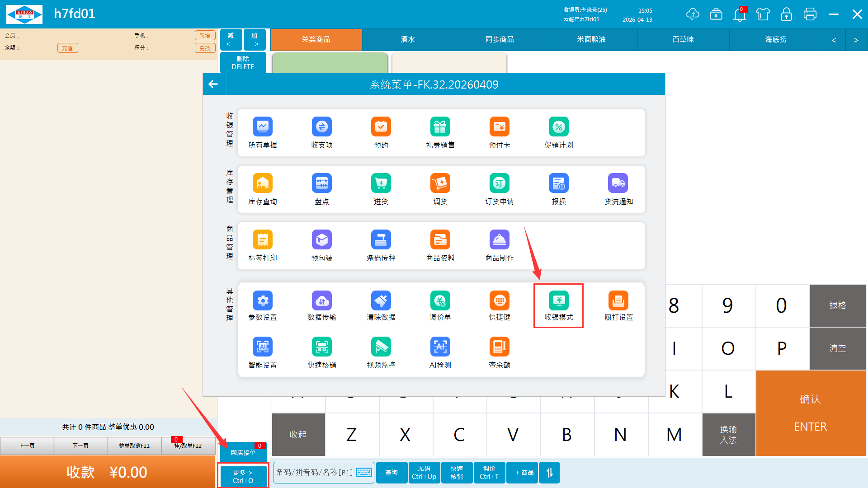This screenshot has width=868, height=488.
Task: Click the lock screen icon
Action: pos(786,14)
